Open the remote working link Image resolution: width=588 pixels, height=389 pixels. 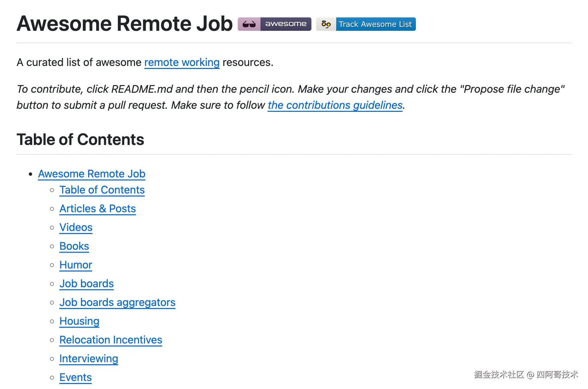coord(182,62)
